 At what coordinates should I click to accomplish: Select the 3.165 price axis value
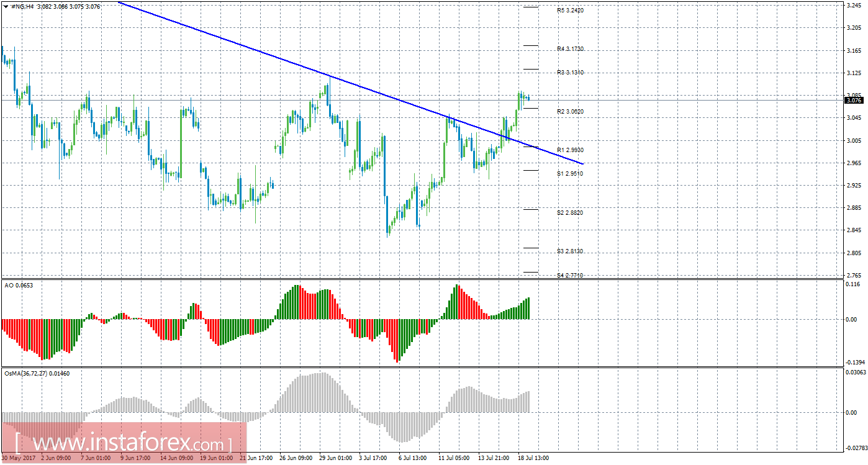(854, 50)
